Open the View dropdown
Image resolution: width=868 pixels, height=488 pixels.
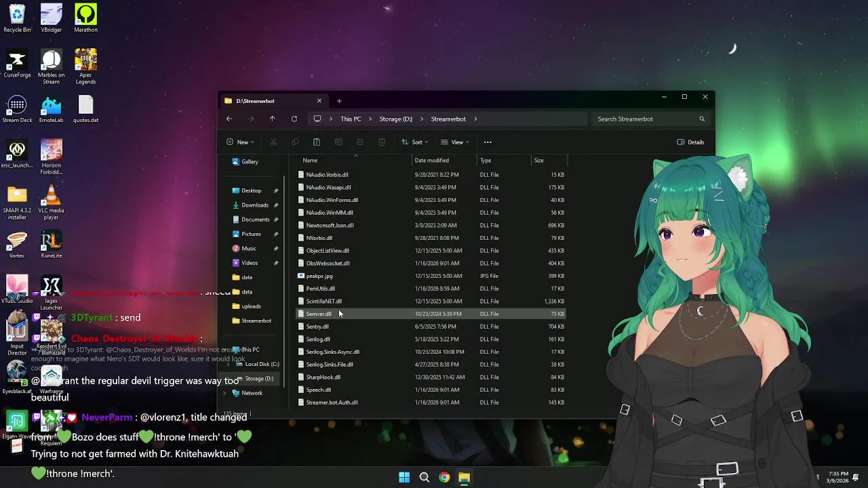[x=455, y=142]
